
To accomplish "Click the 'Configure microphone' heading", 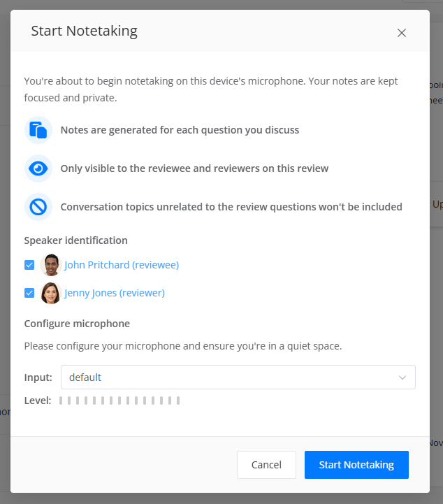I will [x=76, y=324].
